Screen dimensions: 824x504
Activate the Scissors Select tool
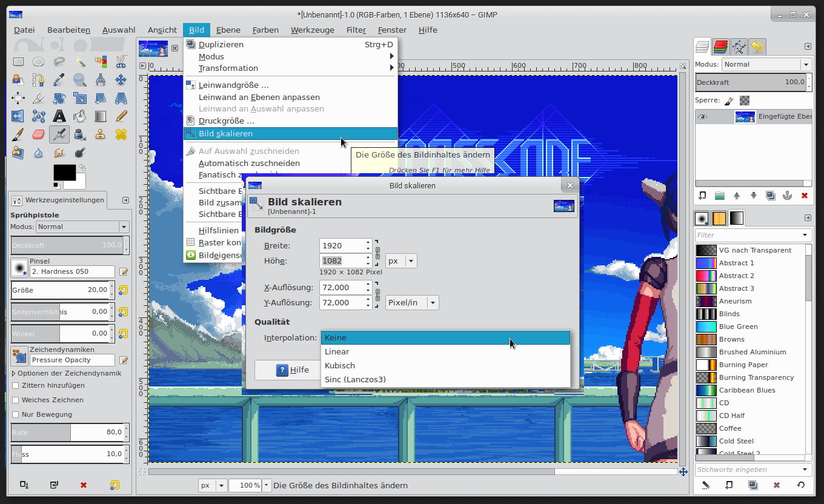(x=121, y=61)
